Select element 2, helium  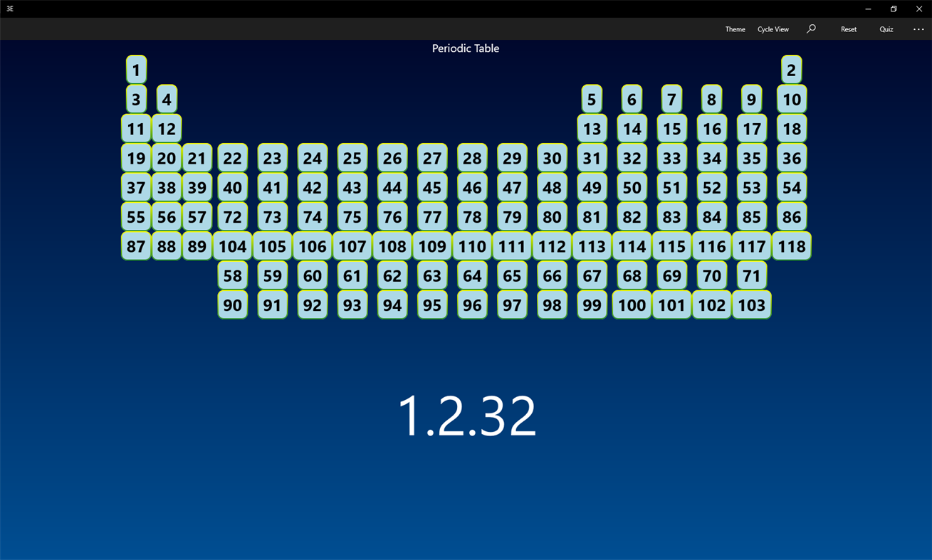pyautogui.click(x=791, y=70)
